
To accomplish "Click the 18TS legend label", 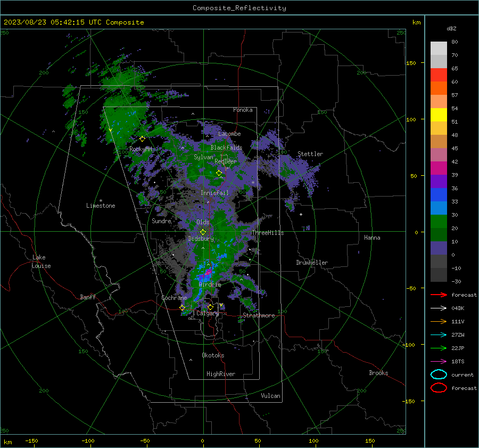I will click(458, 362).
